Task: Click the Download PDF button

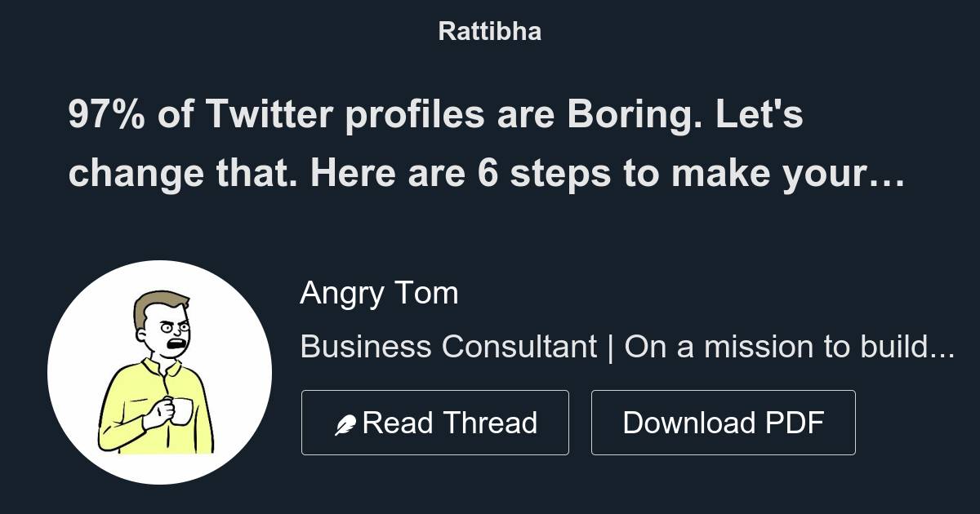Action: [724, 422]
